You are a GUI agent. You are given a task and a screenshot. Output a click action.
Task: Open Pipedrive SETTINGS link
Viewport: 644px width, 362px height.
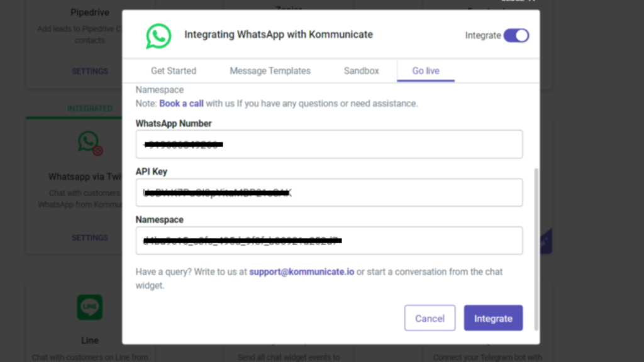coord(90,72)
